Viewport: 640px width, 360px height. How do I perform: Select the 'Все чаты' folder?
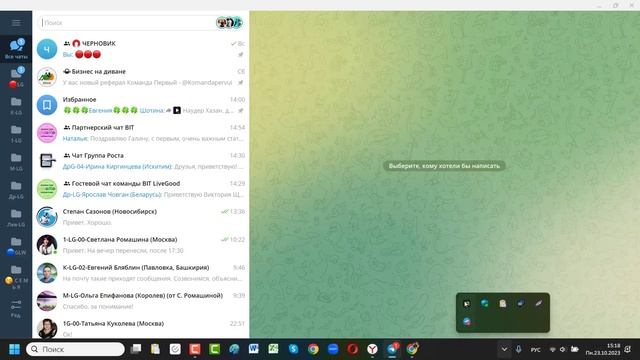16,49
